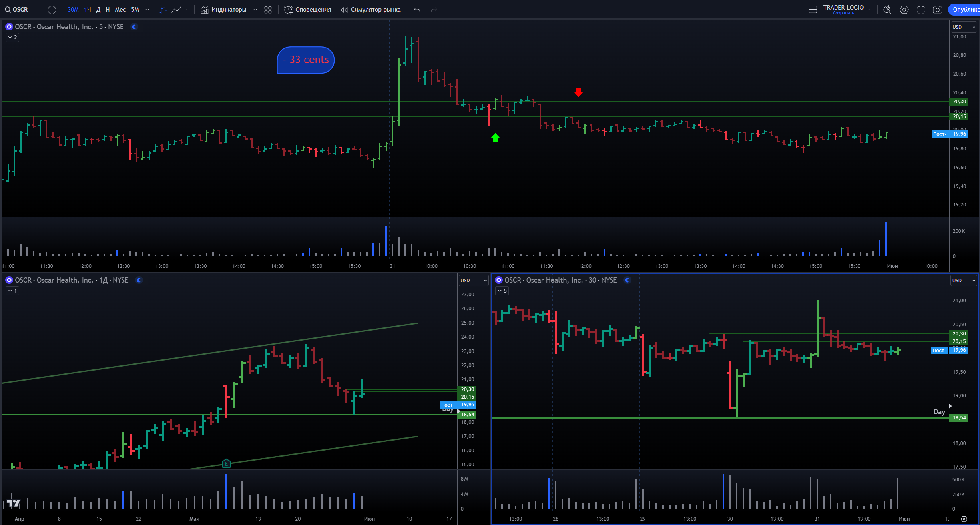Viewport: 980px width, 525px height.
Task: Click Сохранить save link
Action: 843,13
